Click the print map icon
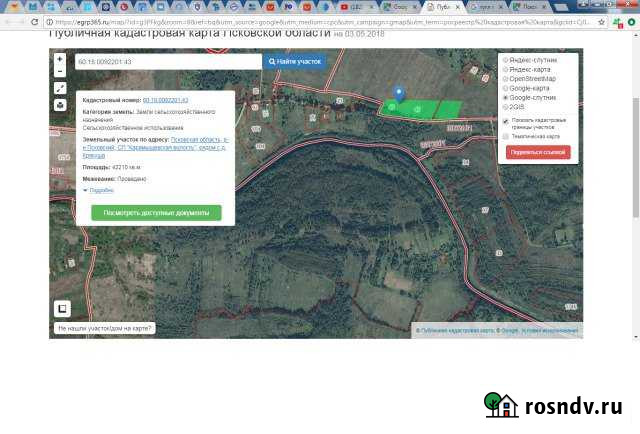This screenshot has height=434, width=640. click(x=60, y=104)
